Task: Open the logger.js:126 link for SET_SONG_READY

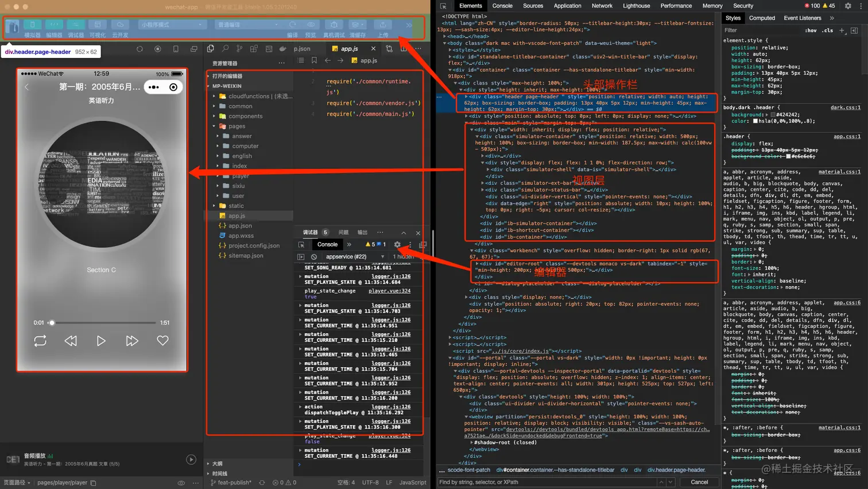Action: tap(391, 262)
